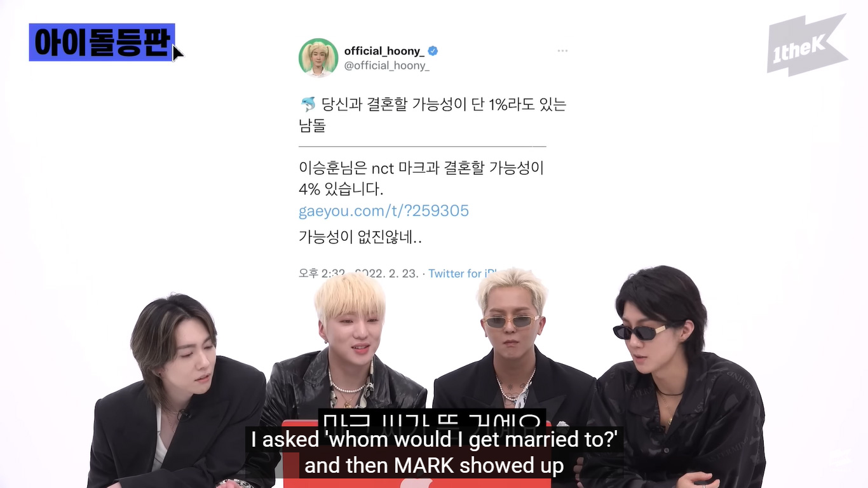Click the English subtitle mentioning MARK
This screenshot has height=488, width=868.
pyautogui.click(x=434, y=452)
